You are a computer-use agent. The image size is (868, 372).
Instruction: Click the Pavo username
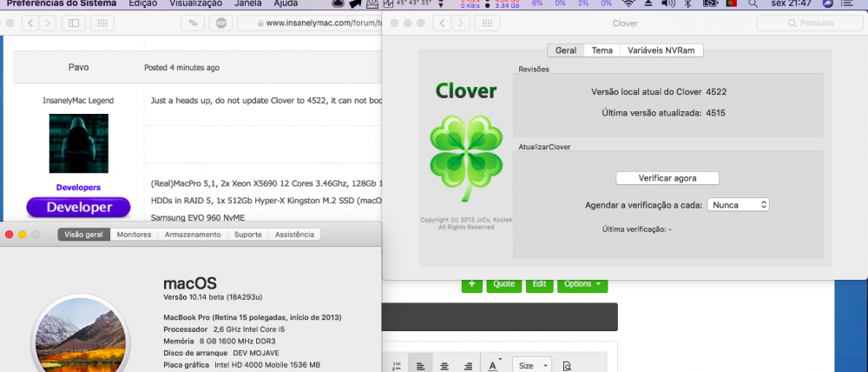(x=79, y=67)
